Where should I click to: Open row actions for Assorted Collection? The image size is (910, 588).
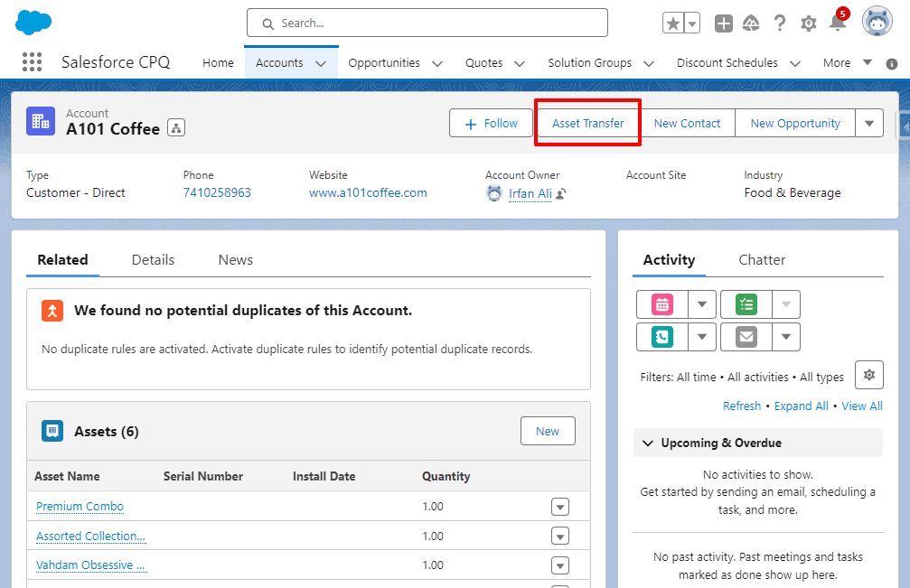pos(560,536)
